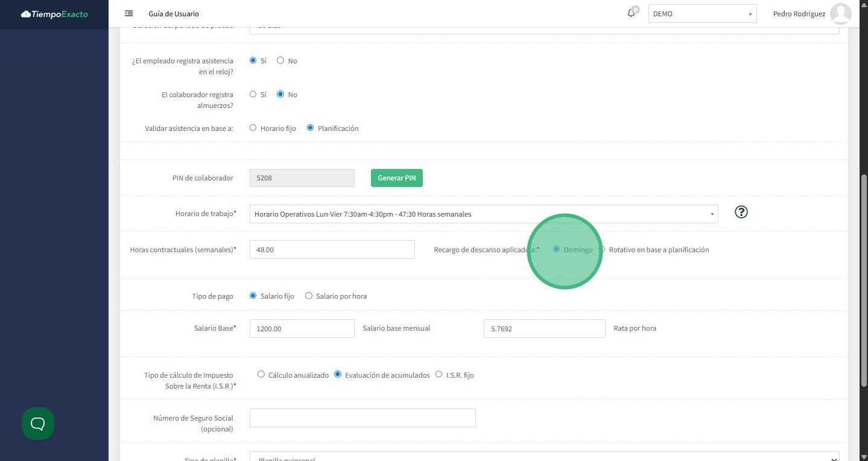
Task: Open the Horario de trabajo dropdown
Action: (x=483, y=214)
